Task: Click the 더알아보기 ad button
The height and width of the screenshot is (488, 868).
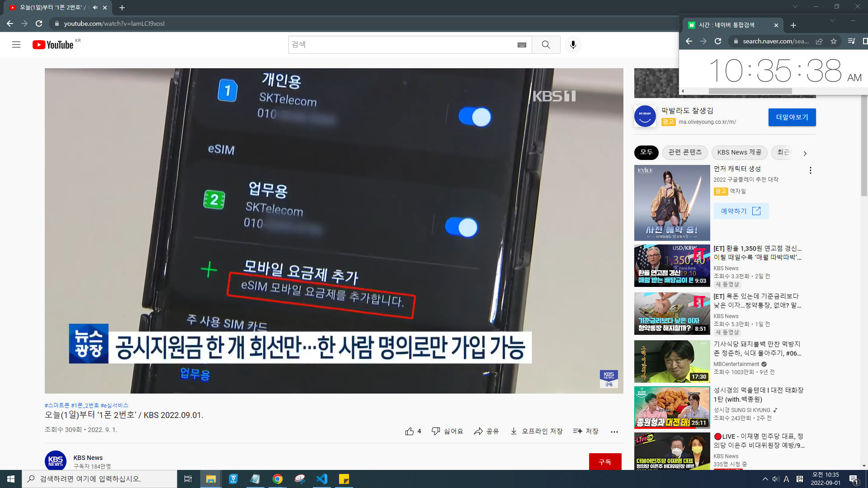Action: point(792,117)
